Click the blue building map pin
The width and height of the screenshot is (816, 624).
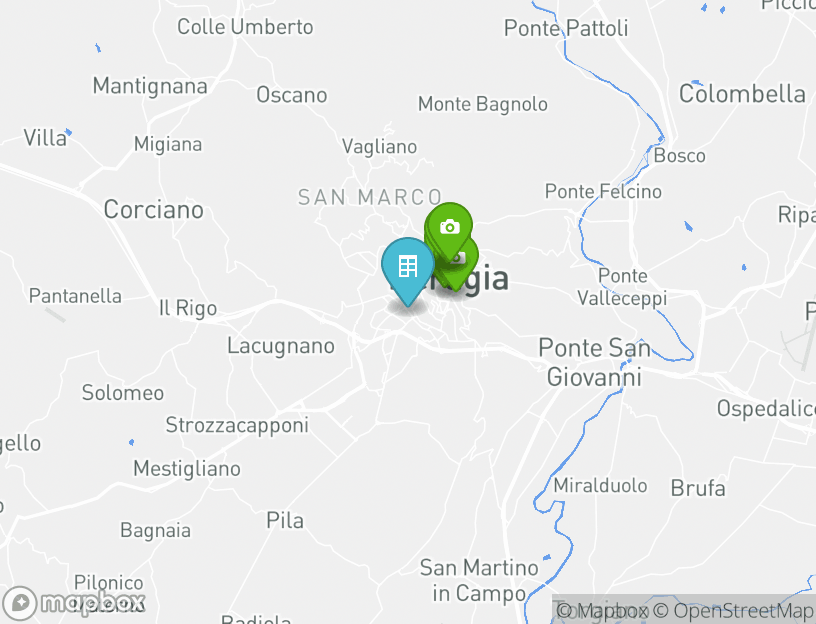tap(407, 268)
